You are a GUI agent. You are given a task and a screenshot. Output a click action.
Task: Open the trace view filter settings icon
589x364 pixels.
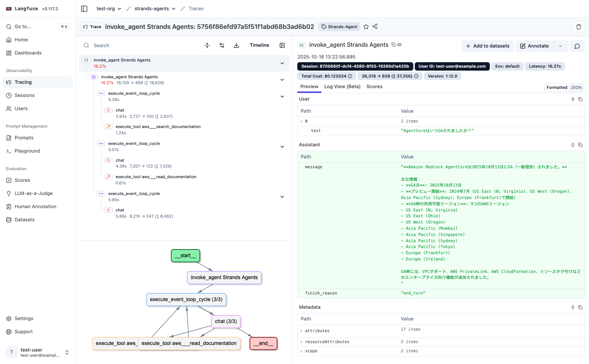(x=222, y=45)
